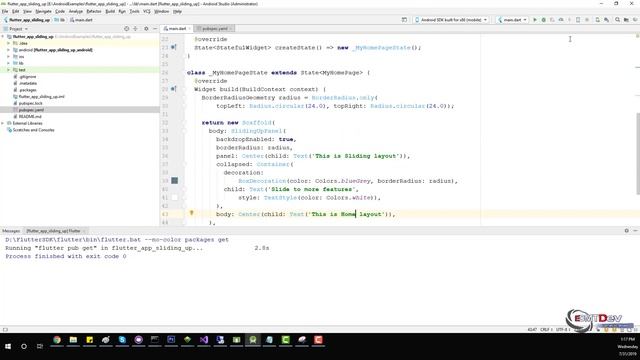Click main.dart breadcrumb in navigation bar
Screen dimensions: 640x360
tap(81, 20)
